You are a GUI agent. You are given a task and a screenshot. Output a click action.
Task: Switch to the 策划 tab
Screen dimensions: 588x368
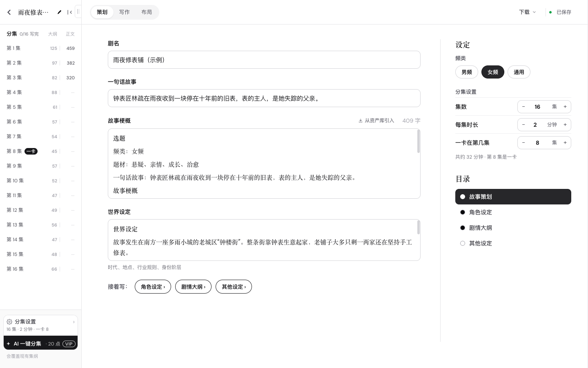102,12
